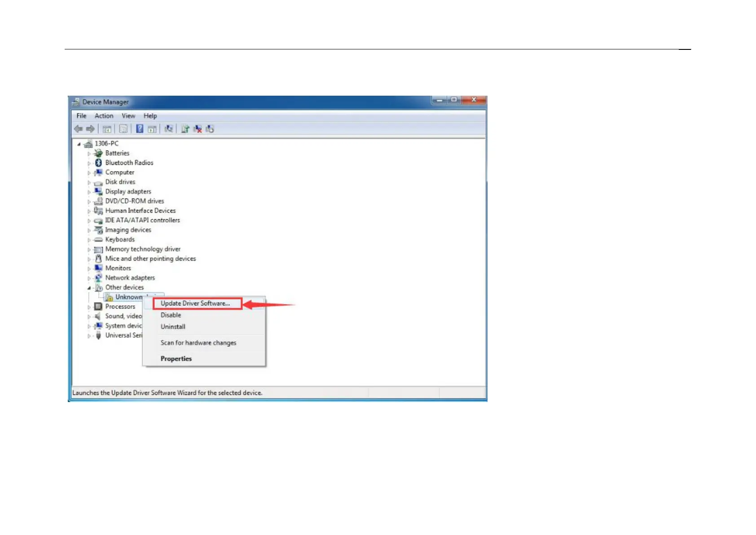Maximize the Device Manager window
756x535 pixels.
click(x=454, y=100)
